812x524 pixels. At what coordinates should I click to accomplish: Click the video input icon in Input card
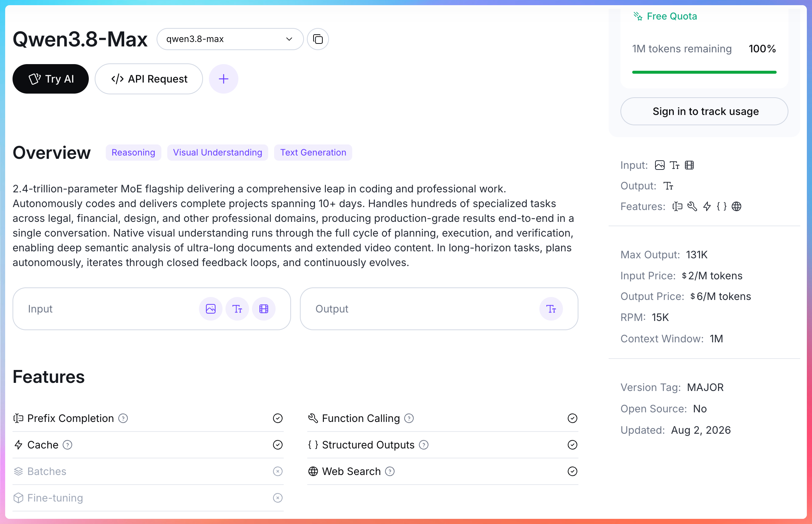[x=264, y=309]
